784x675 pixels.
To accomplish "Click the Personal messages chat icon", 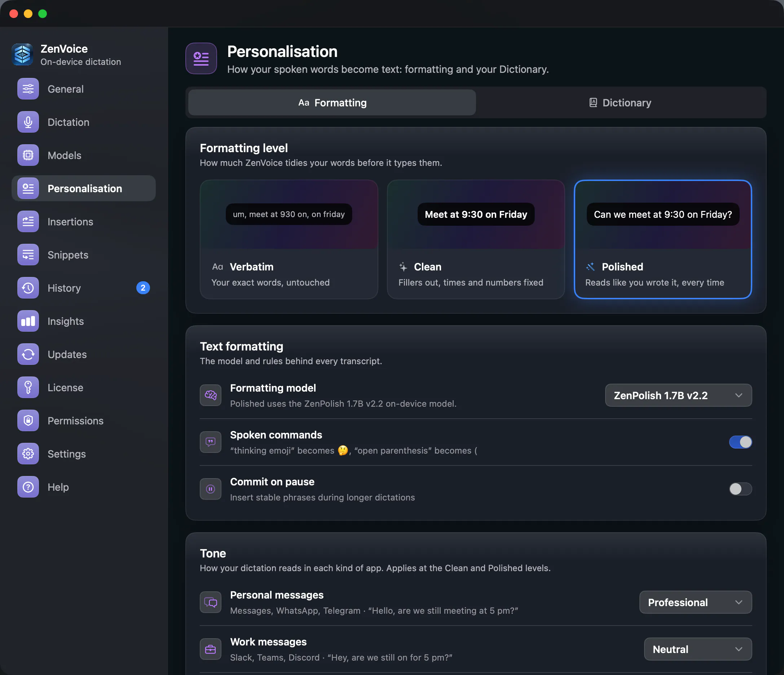I will (x=210, y=603).
